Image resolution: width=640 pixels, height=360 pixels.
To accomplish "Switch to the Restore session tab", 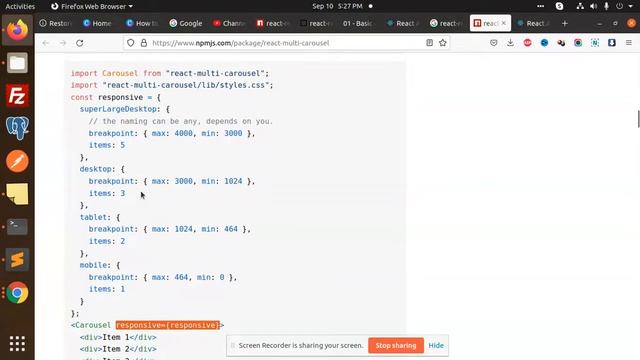I will 55,23.
